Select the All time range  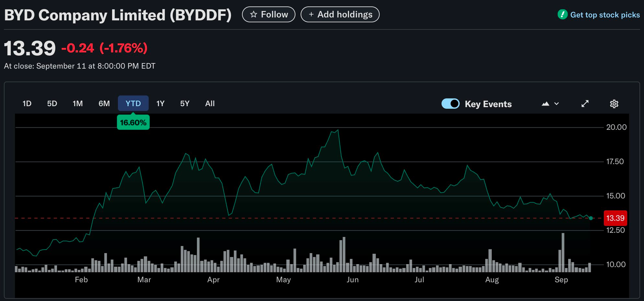point(210,104)
